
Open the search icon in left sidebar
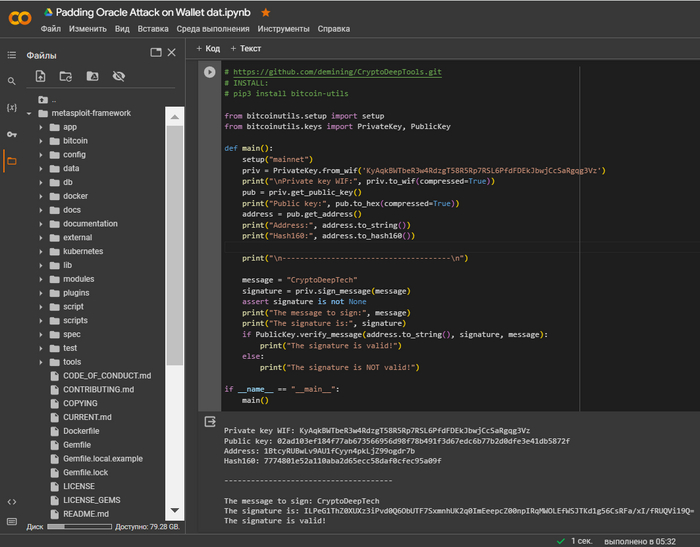(12, 81)
